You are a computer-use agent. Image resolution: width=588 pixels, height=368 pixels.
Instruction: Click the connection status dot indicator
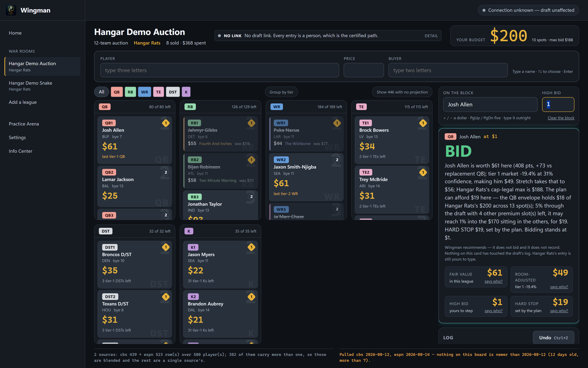coord(484,10)
